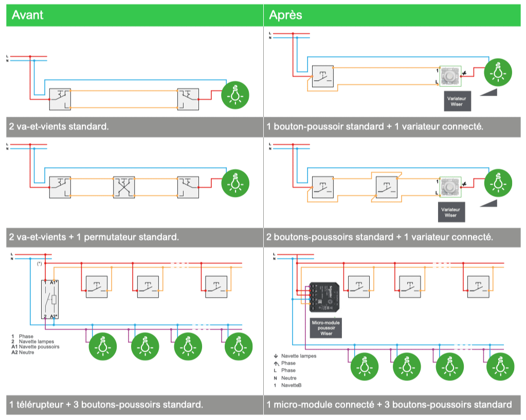Select the push-button symbol in the top Après diagram

(323, 77)
